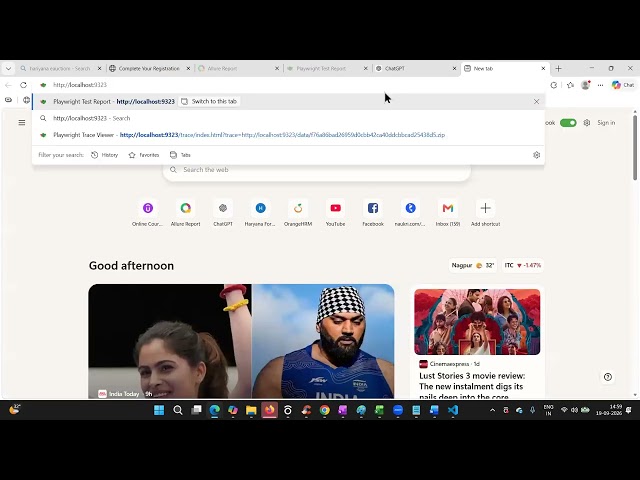The width and height of the screenshot is (640, 480).
Task: Open Lust Stories 3 review thumbnail
Action: (477, 322)
